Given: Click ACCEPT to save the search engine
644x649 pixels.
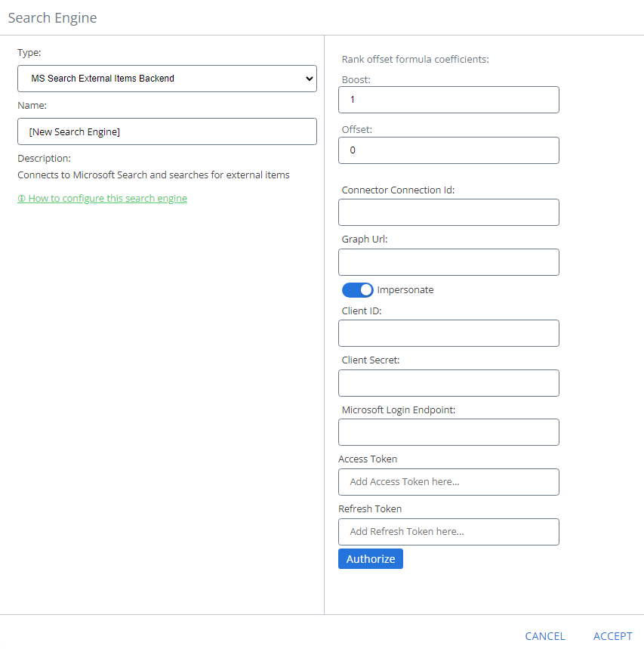Looking at the screenshot, I should pyautogui.click(x=612, y=636).
